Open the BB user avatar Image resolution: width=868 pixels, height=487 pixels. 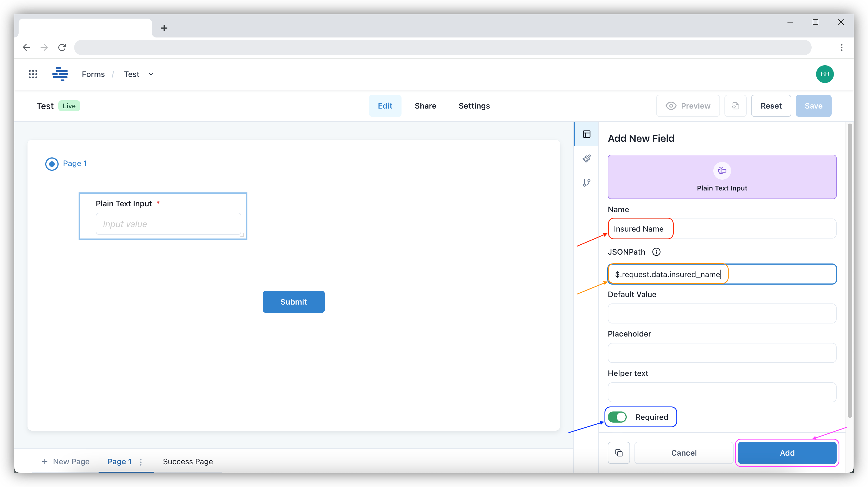pos(824,74)
